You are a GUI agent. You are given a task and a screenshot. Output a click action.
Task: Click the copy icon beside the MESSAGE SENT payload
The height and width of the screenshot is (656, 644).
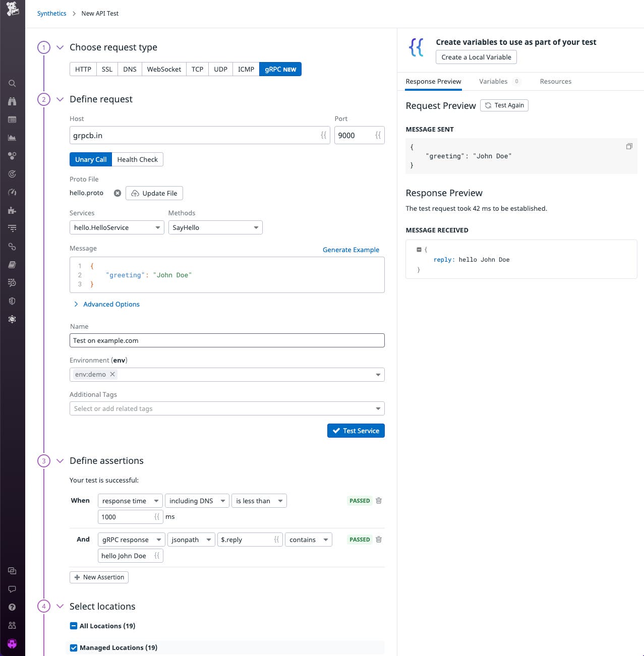tap(629, 146)
